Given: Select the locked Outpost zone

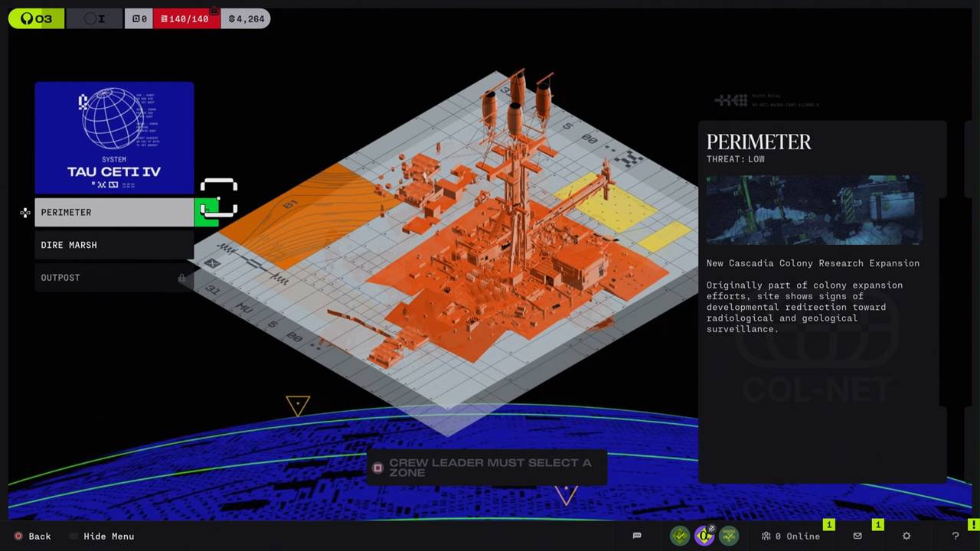Looking at the screenshot, I should [x=107, y=278].
